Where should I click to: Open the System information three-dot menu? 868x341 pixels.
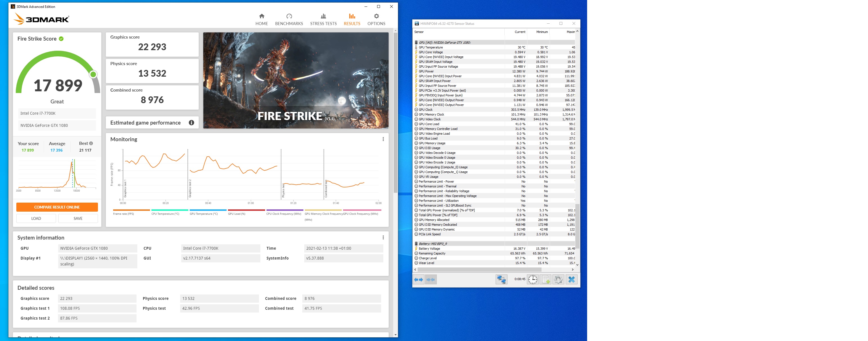pyautogui.click(x=383, y=238)
